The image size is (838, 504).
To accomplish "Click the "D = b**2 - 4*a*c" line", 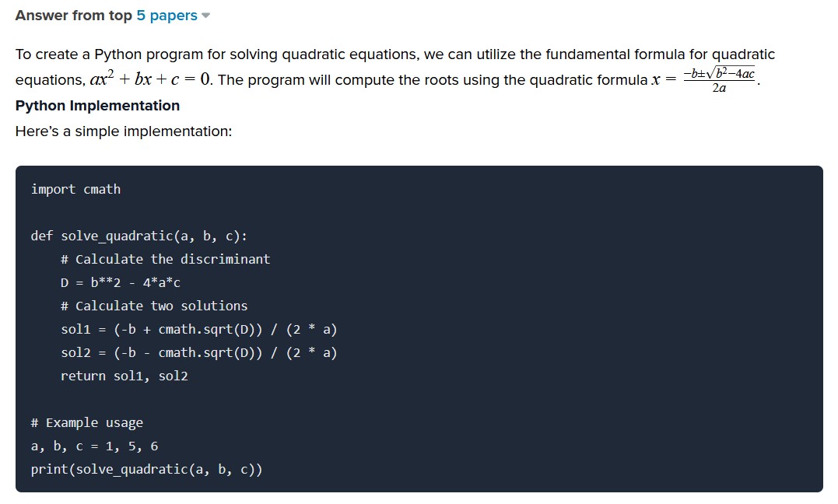I will click(121, 283).
